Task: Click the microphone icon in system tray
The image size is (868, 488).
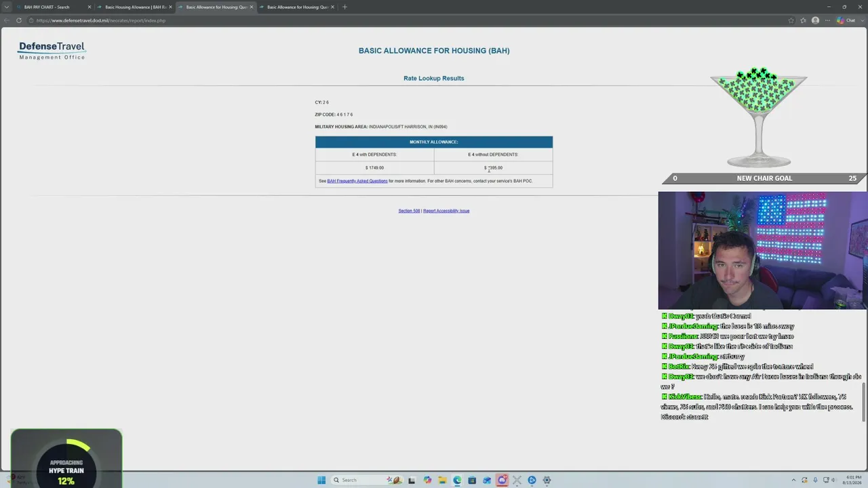Action: 815,480
